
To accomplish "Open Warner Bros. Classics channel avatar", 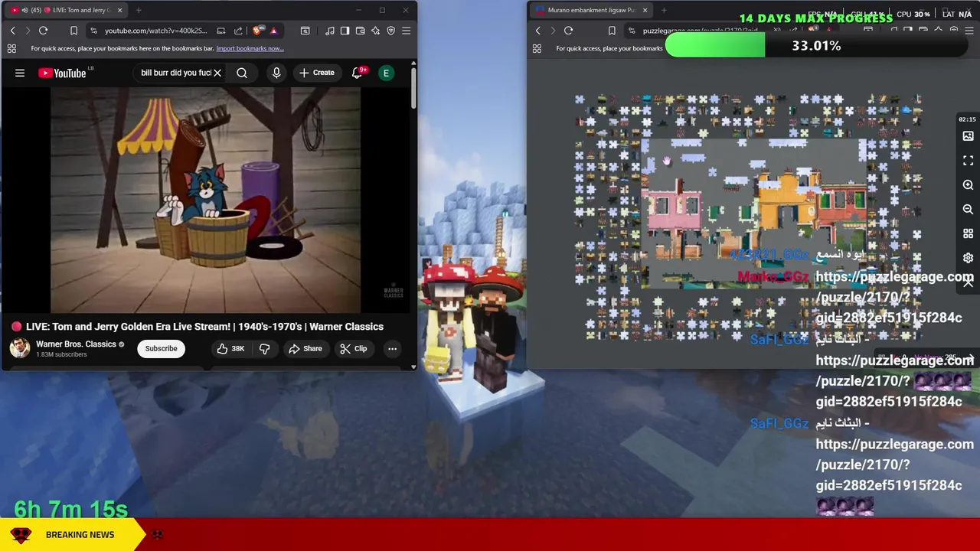I will (20, 348).
